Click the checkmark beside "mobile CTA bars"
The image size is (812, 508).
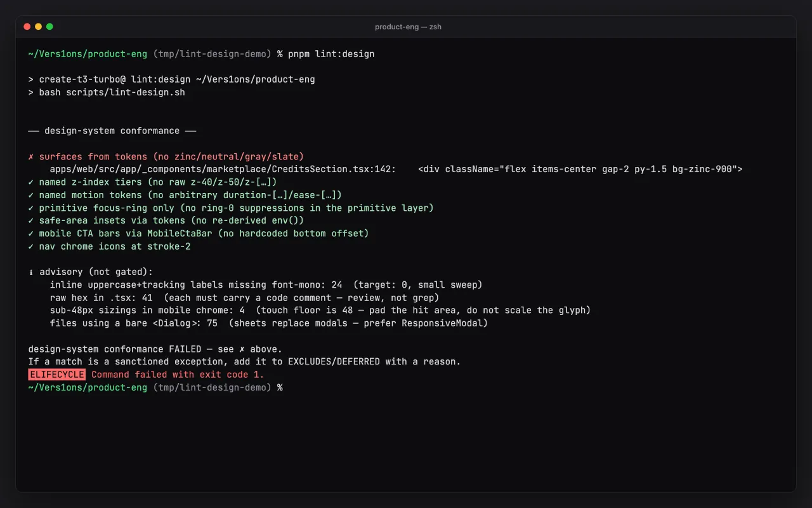pyautogui.click(x=31, y=233)
